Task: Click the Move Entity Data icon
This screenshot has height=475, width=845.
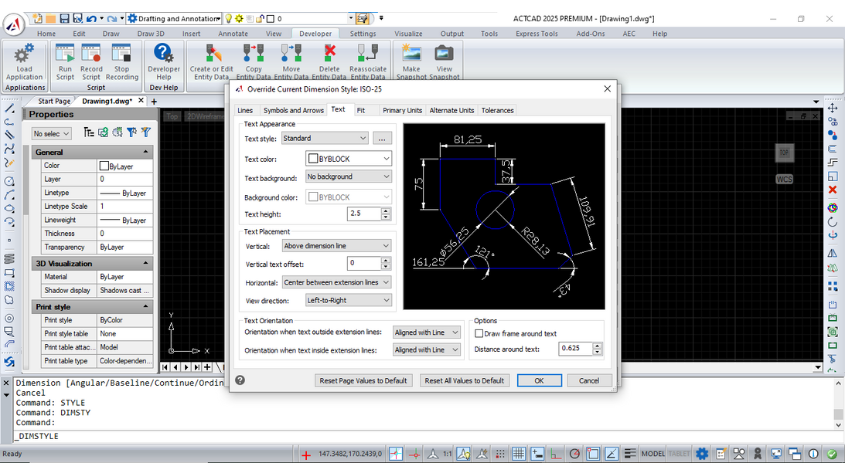Action: tap(291, 54)
